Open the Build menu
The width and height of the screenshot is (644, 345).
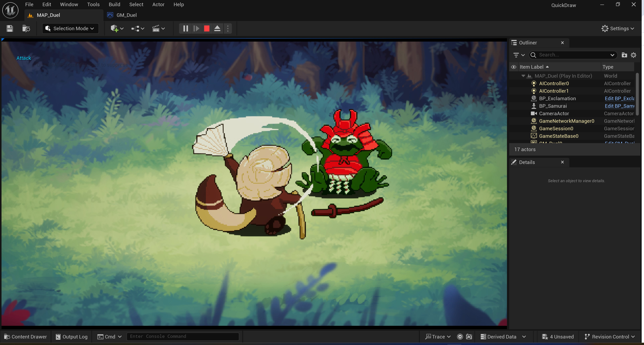click(114, 5)
